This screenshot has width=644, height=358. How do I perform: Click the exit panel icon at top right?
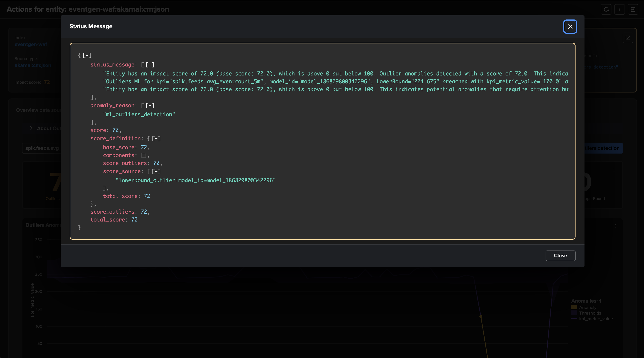[633, 10]
